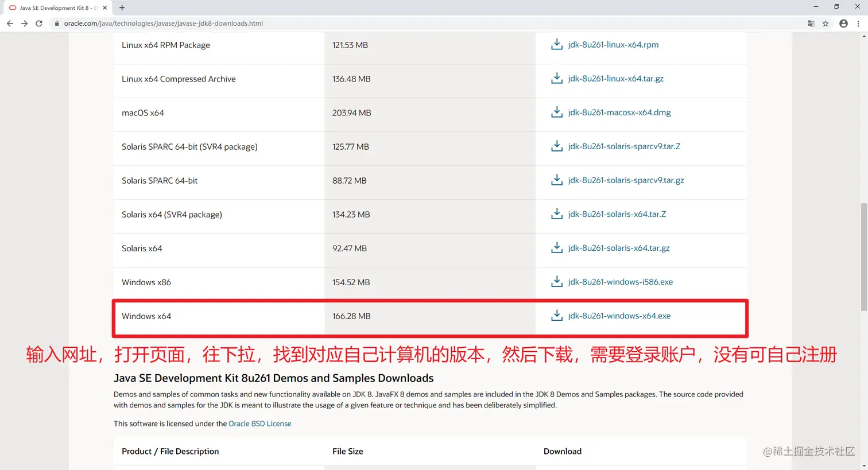The image size is (868, 470).
Task: Click Demos and Samples Downloads heading
Action: pyautogui.click(x=273, y=378)
